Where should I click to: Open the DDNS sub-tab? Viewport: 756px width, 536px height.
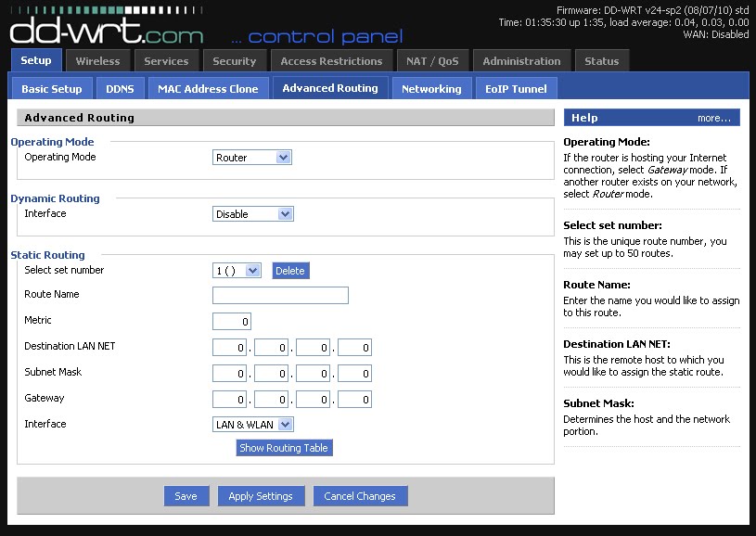[120, 89]
